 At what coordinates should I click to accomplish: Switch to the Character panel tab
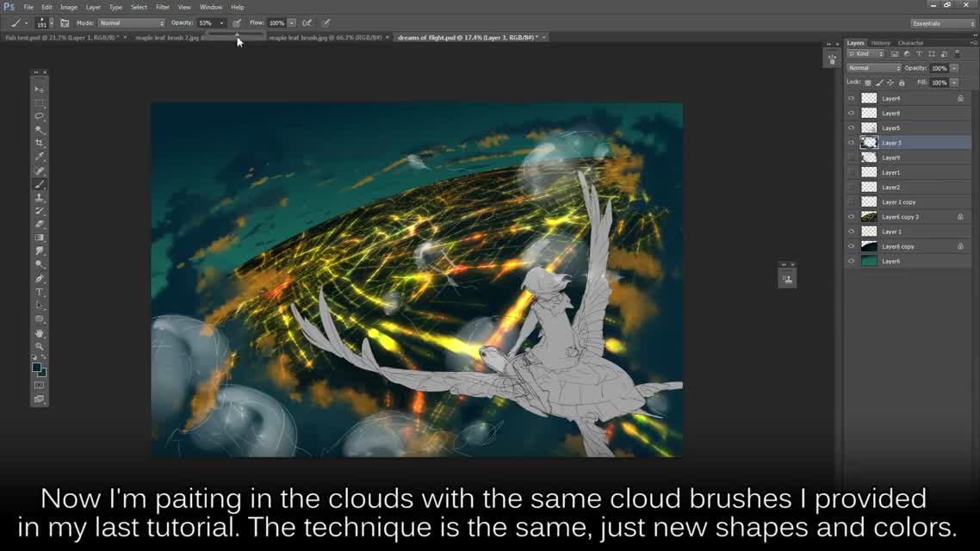tap(910, 43)
